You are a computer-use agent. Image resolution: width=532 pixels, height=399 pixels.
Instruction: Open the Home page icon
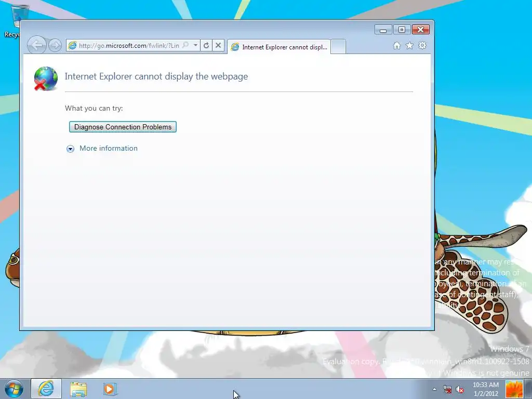click(x=396, y=46)
